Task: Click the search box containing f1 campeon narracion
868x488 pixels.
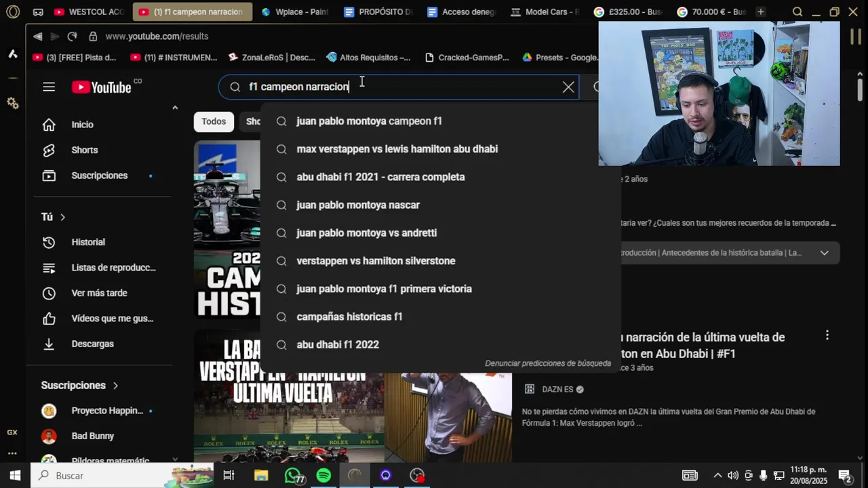Action: pos(400,87)
